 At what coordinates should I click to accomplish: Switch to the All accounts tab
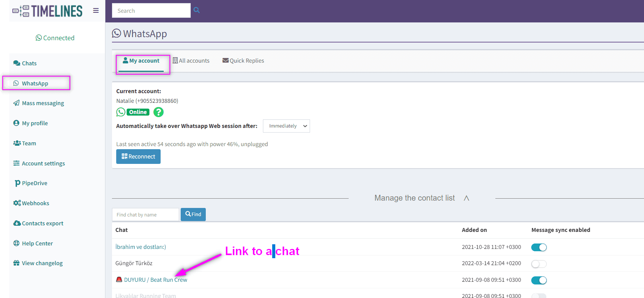coord(191,61)
